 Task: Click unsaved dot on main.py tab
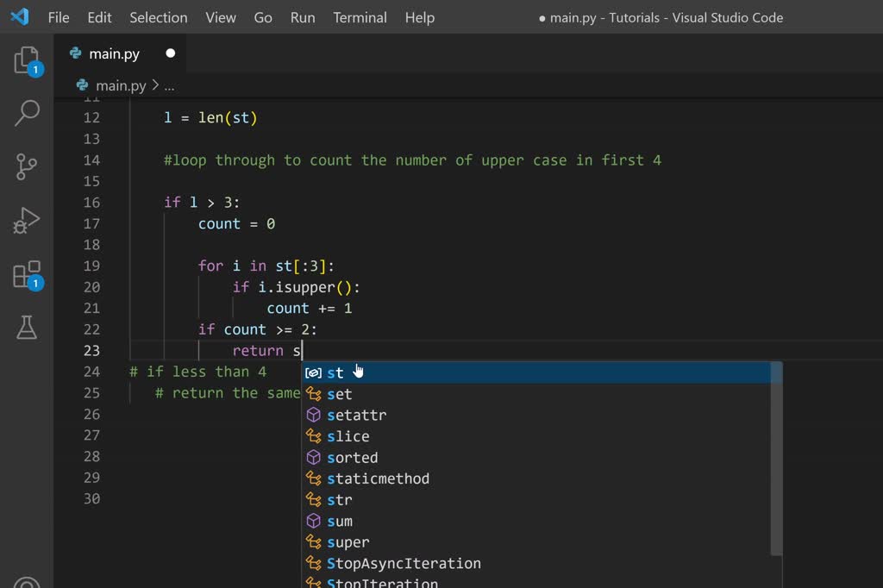(x=170, y=53)
